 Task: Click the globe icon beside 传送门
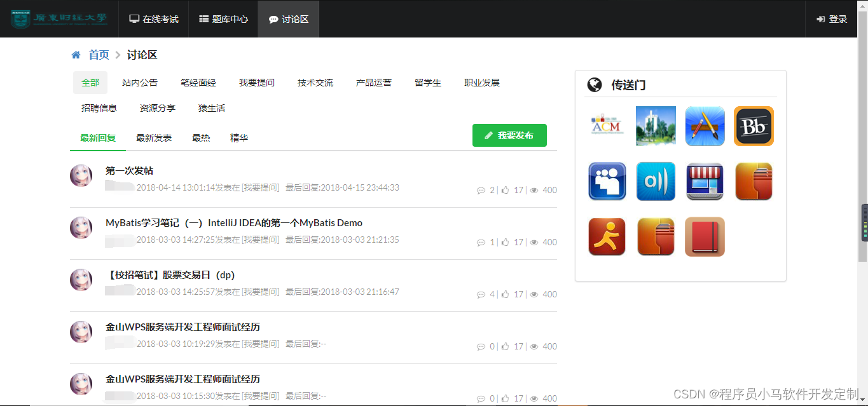point(595,85)
